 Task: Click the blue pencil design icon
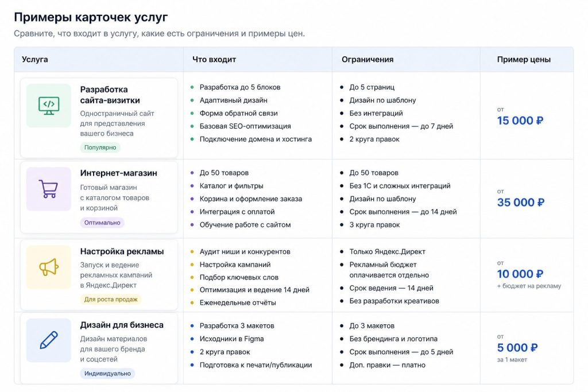[x=49, y=340]
